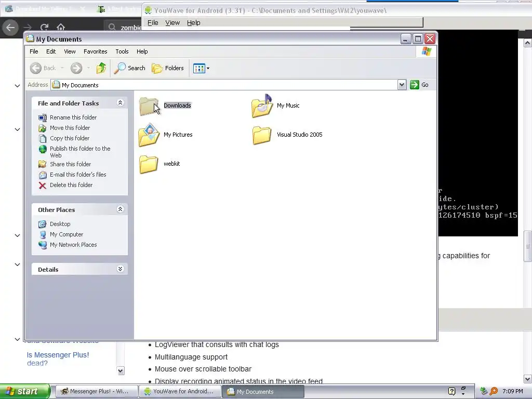Collapse the File and Folder Tasks panel

point(120,103)
